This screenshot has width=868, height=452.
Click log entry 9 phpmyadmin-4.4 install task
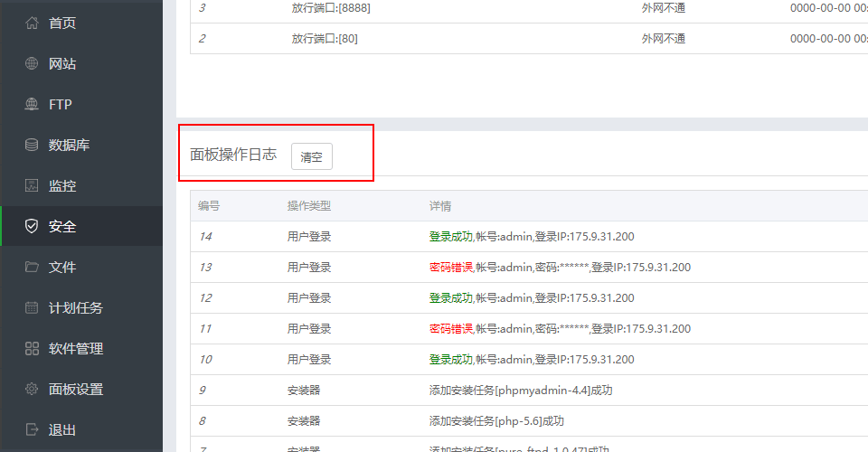[521, 391]
